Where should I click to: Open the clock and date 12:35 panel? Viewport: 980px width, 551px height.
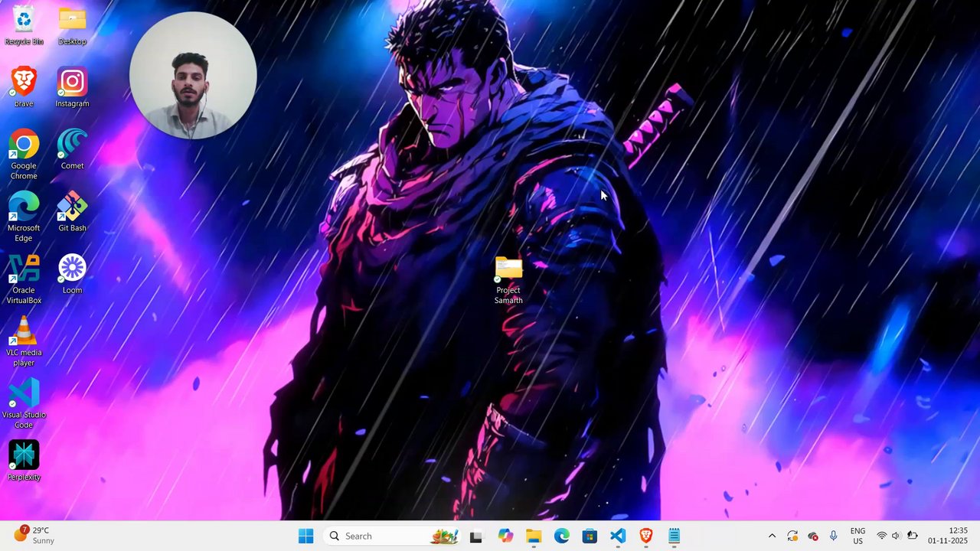948,536
